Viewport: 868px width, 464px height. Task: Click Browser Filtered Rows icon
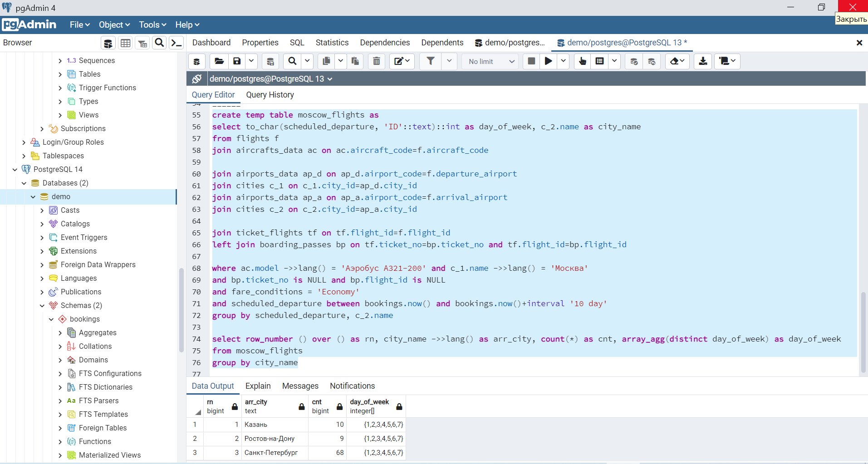point(142,43)
